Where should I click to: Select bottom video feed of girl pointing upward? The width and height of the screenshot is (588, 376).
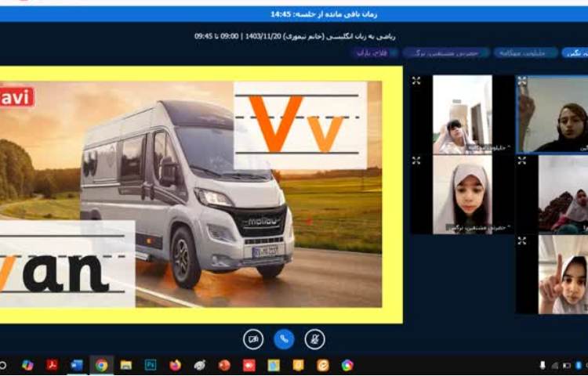(563, 274)
